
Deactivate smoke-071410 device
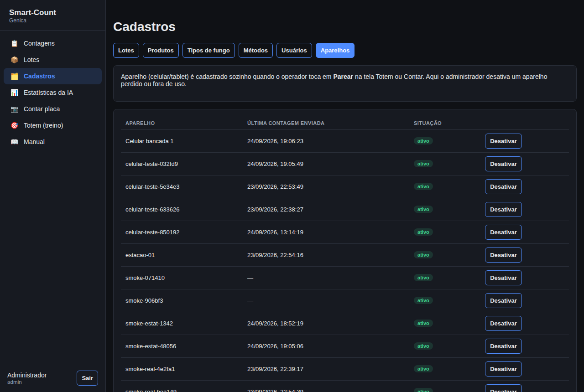pos(503,278)
